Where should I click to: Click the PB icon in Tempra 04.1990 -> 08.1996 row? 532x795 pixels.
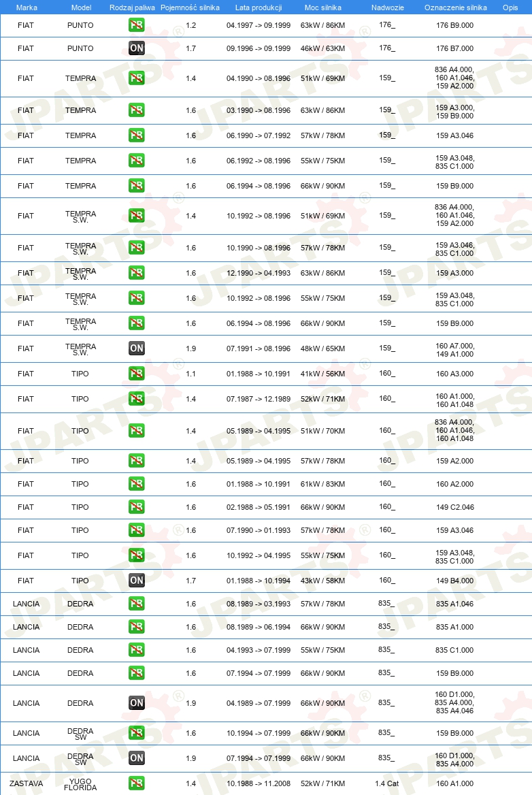136,78
